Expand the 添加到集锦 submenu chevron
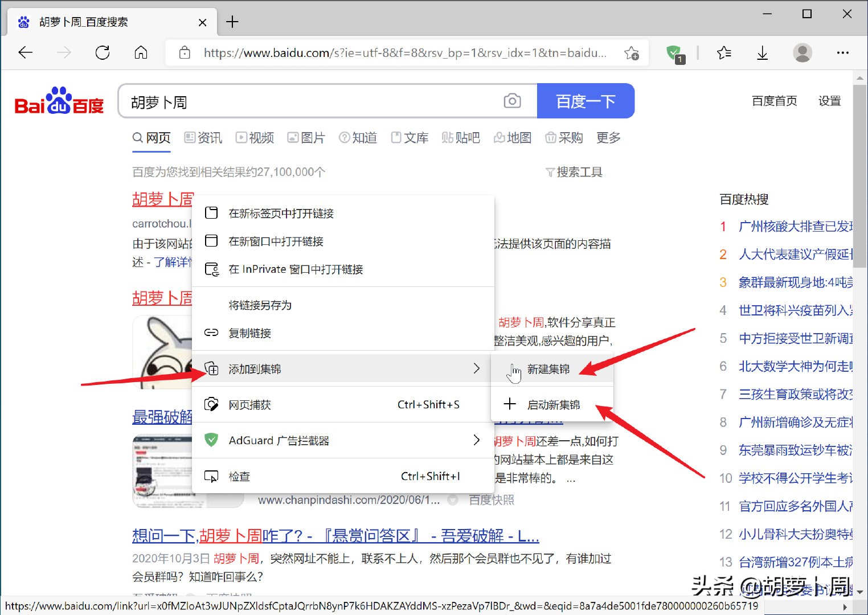 (477, 368)
